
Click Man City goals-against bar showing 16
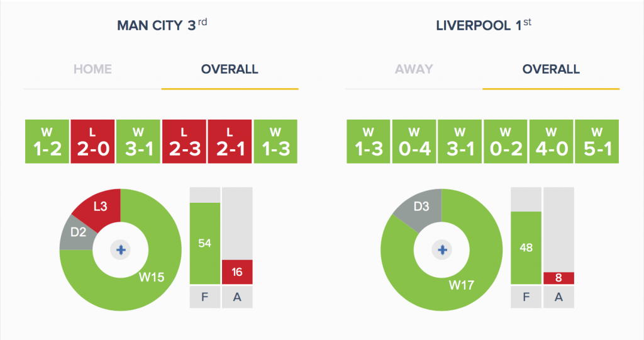237,272
